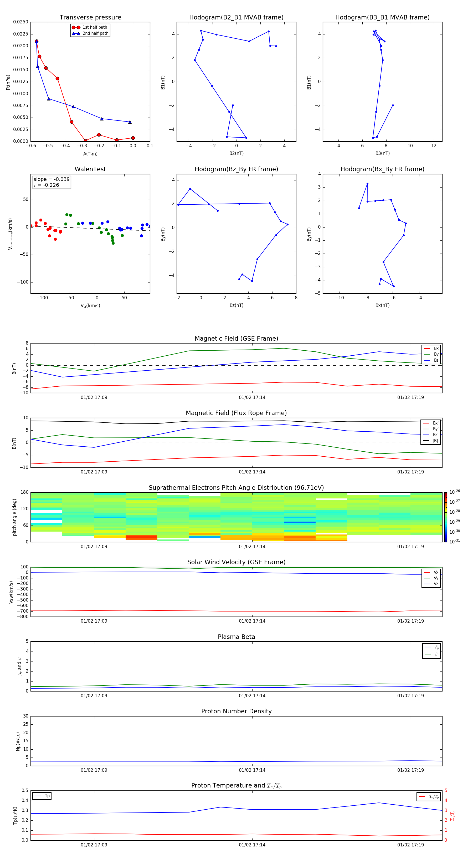Select the "Vx" velocity legend entry
Viewport: 473px width, 868px height.
[x=431, y=572]
